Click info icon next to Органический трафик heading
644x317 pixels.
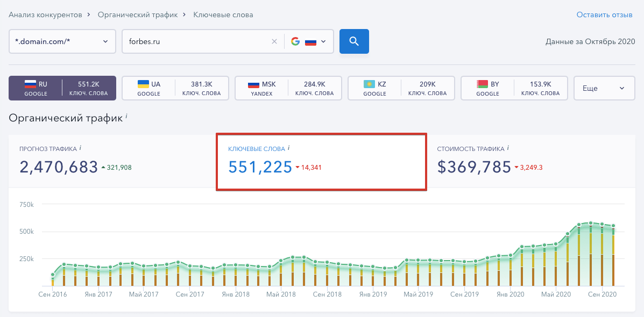coord(126,117)
